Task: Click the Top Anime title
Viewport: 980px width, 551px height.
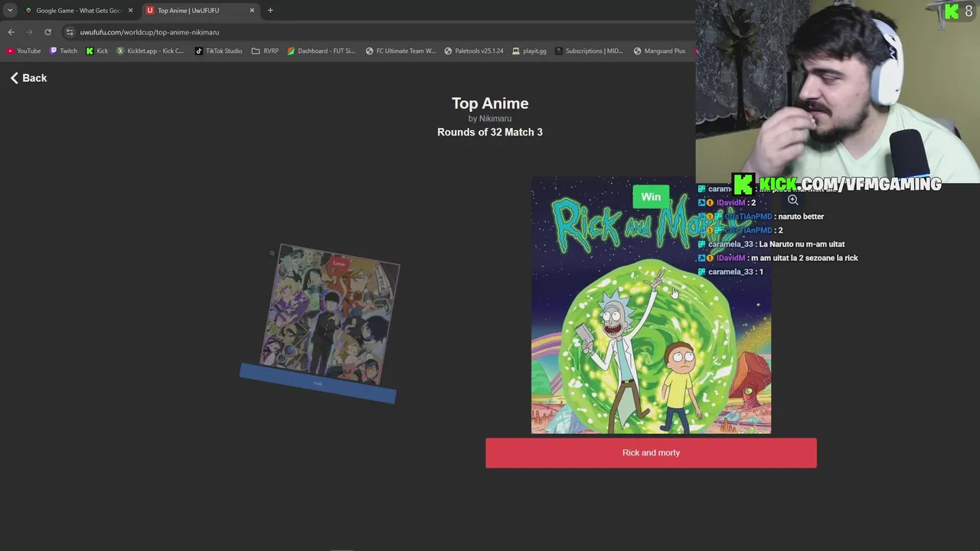Action: click(x=490, y=103)
